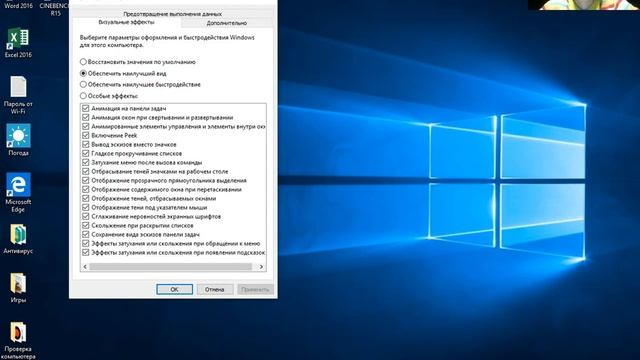This screenshot has width=640, height=360.
Task: Toggle Сохранение вида эскизов панели задач
Action: (x=86, y=234)
